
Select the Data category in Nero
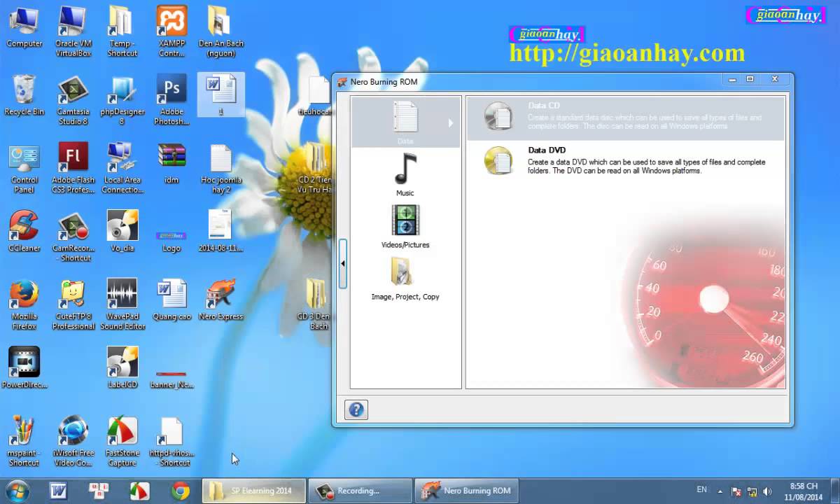point(405,122)
